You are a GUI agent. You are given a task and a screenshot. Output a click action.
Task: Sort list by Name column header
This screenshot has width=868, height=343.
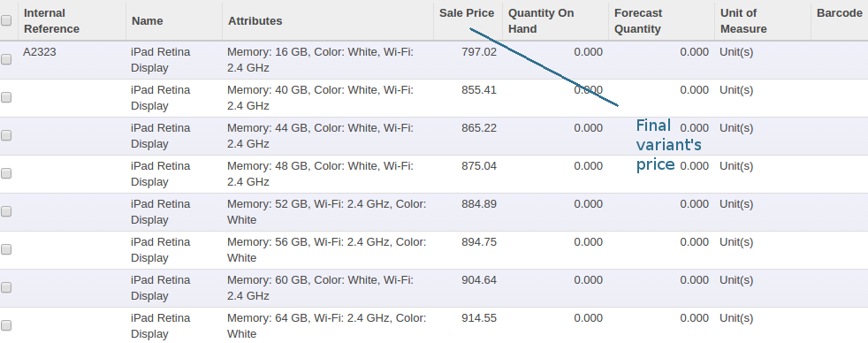coord(148,21)
